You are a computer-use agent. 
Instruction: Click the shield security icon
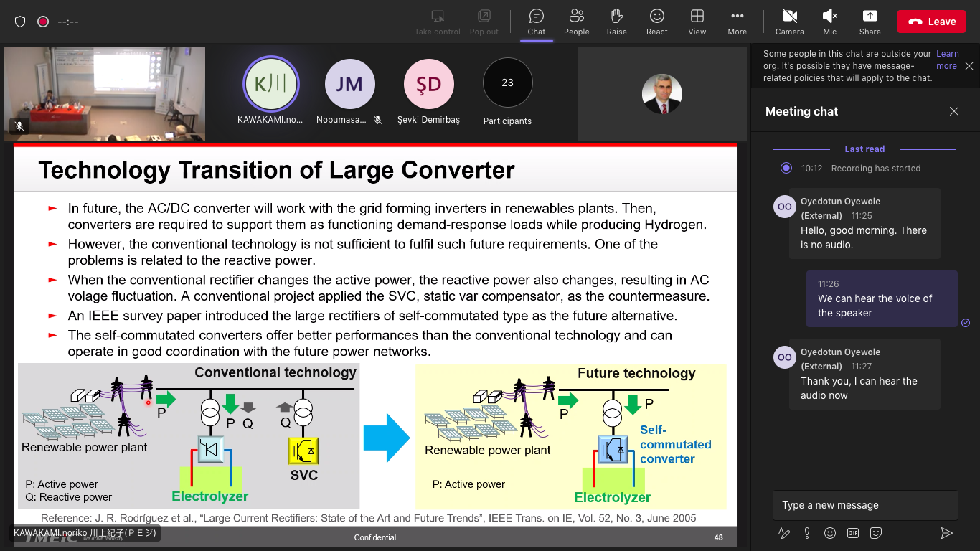coord(20,22)
